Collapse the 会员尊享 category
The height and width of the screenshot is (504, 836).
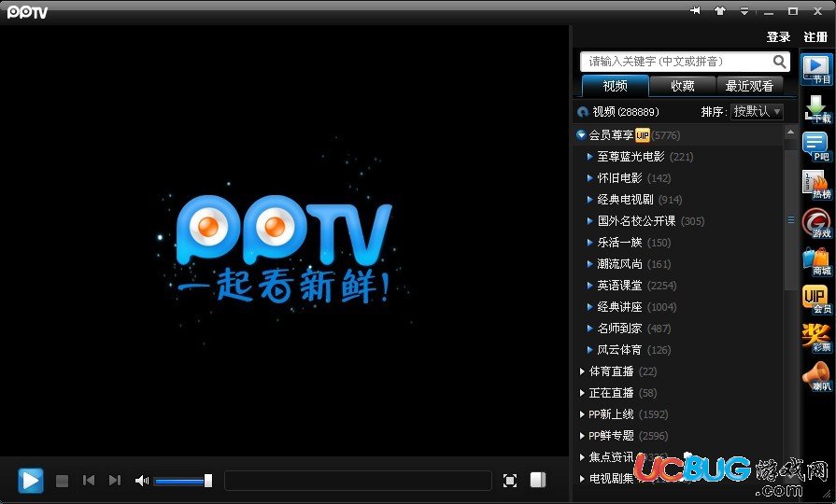pos(581,134)
